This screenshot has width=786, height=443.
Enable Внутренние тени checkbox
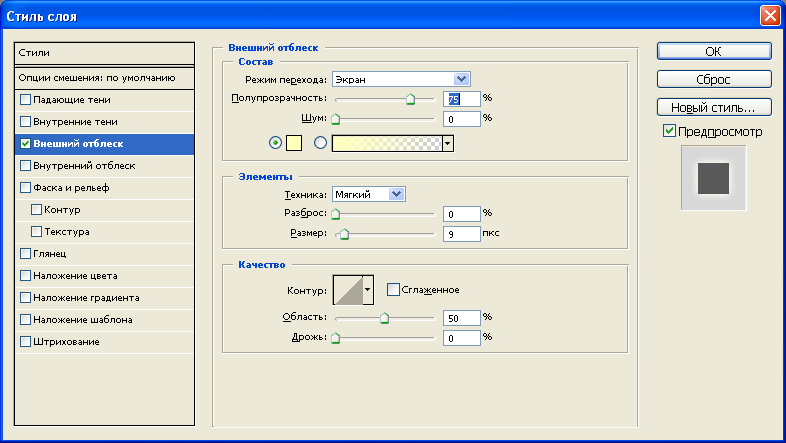click(26, 122)
